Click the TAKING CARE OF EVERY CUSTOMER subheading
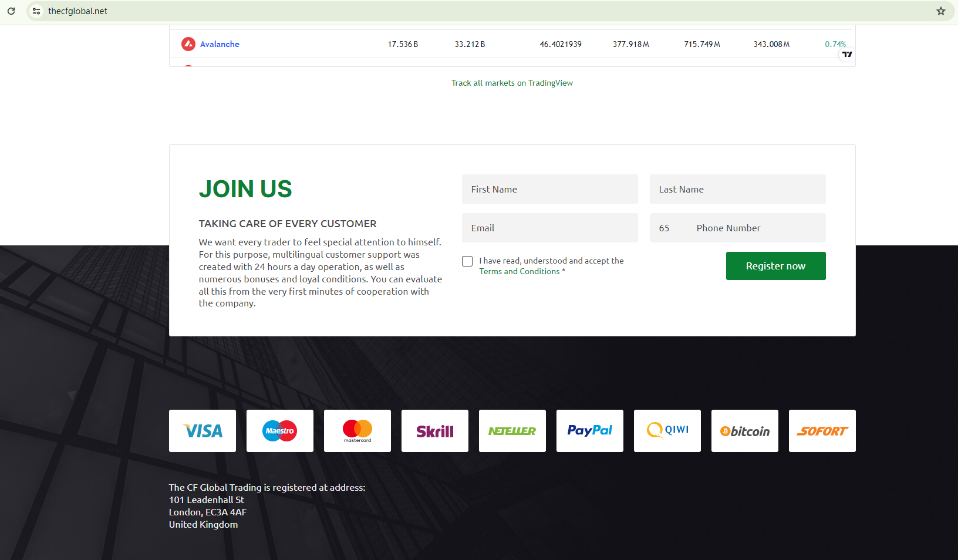 pos(288,224)
